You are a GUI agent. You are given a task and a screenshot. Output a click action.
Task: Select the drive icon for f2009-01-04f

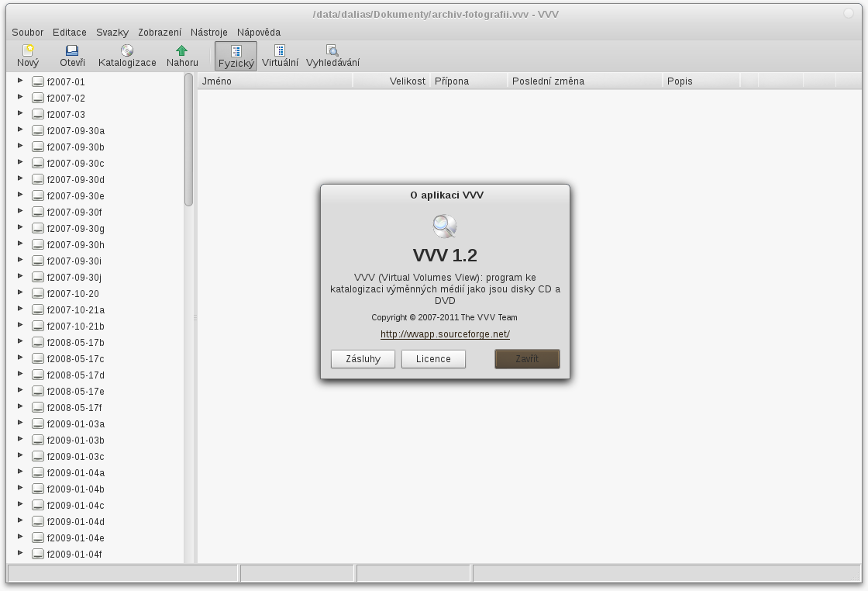pos(38,554)
